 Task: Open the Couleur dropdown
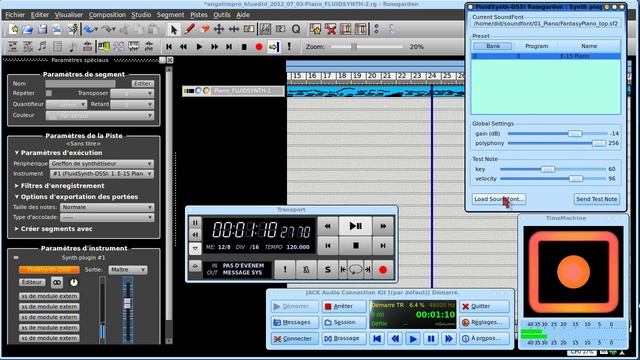pyautogui.click(x=100, y=116)
